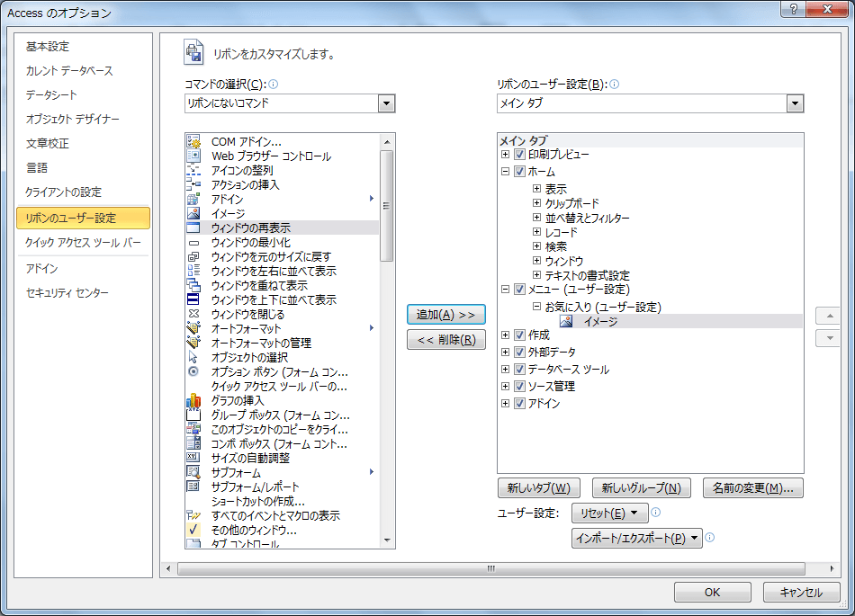855x616 pixels.
Task: Click the move down arrow button
Action: (x=830, y=338)
